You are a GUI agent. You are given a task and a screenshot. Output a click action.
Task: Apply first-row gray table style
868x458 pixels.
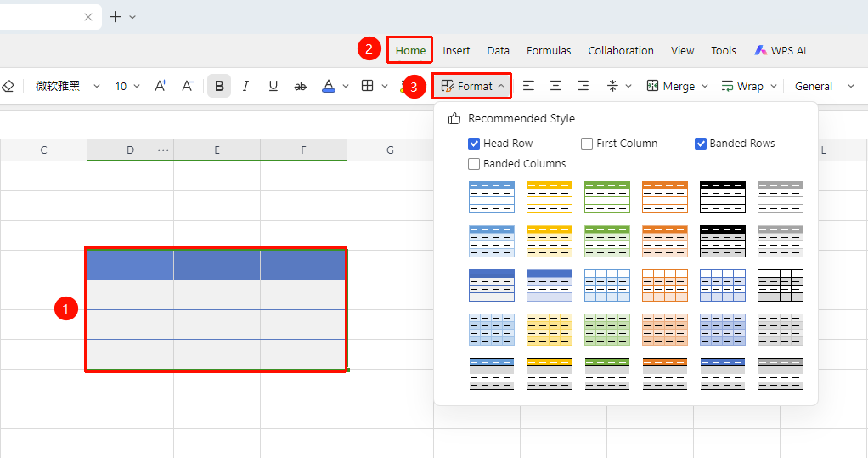pyautogui.click(x=781, y=197)
